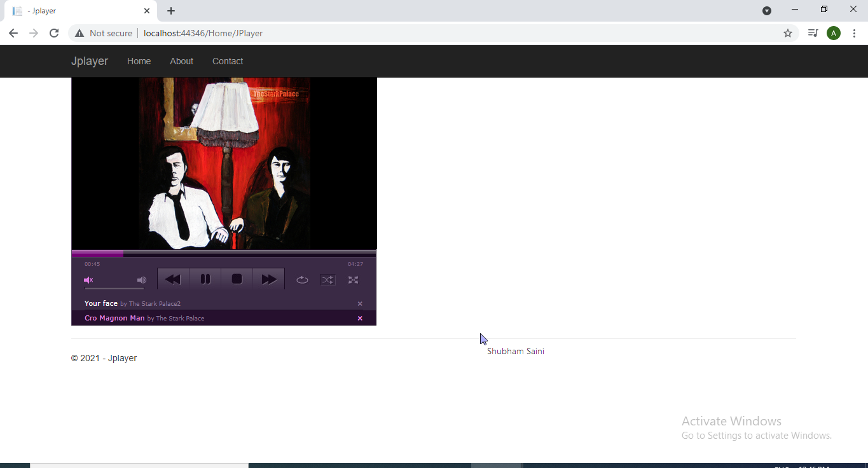Reload the current page
The image size is (868, 468).
click(54, 33)
